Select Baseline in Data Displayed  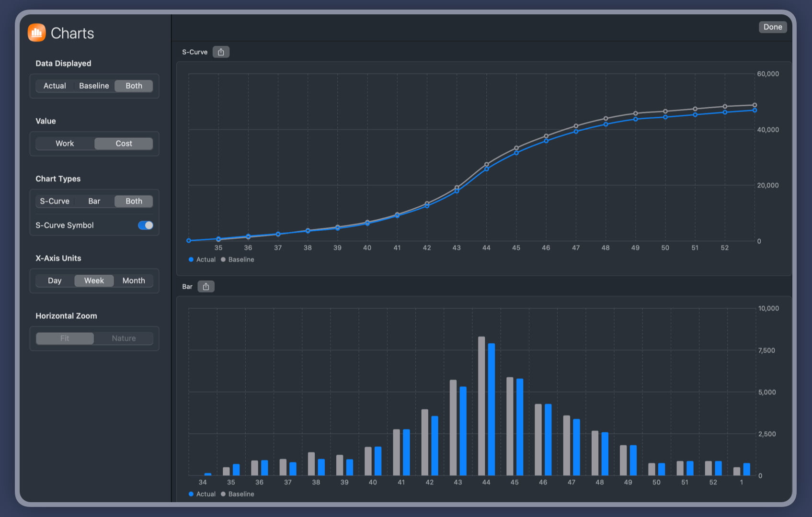(94, 86)
